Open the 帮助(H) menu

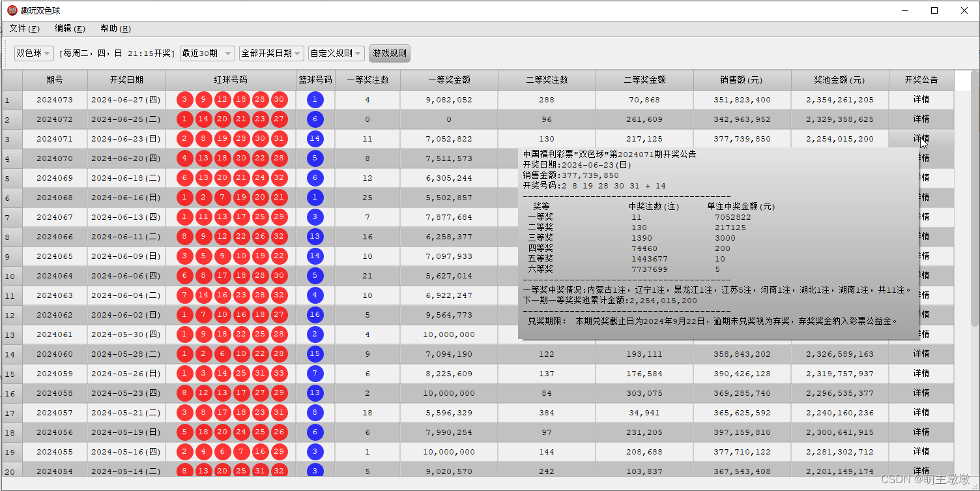[115, 29]
